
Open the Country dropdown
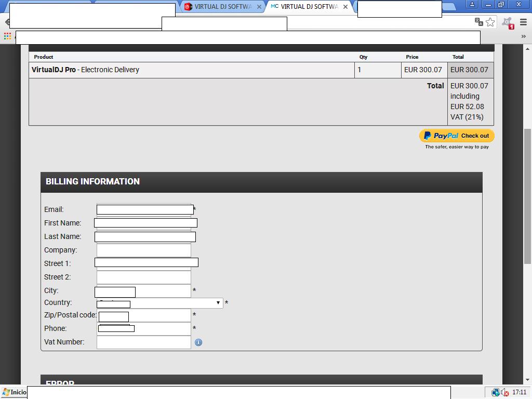point(160,303)
